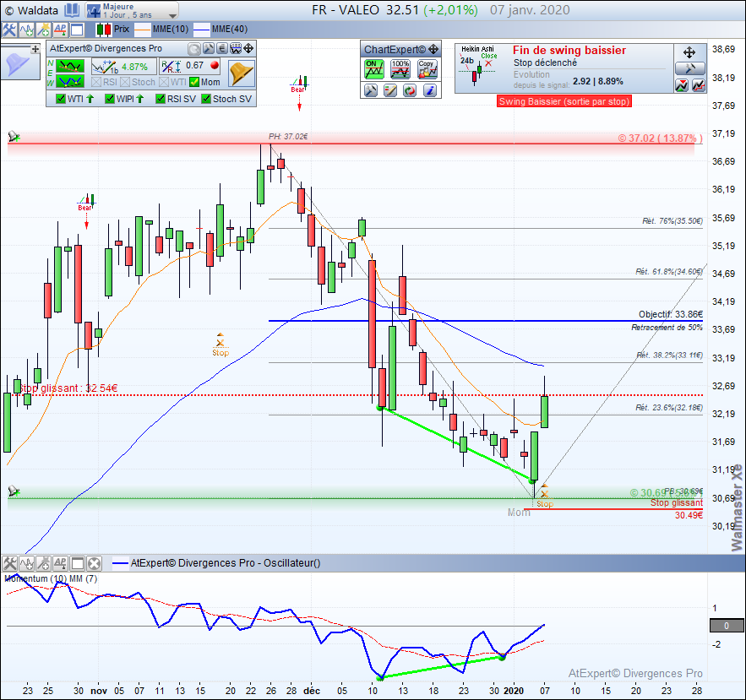Click the golden bell alert button
Image resolution: width=746 pixels, height=700 pixels.
point(242,73)
